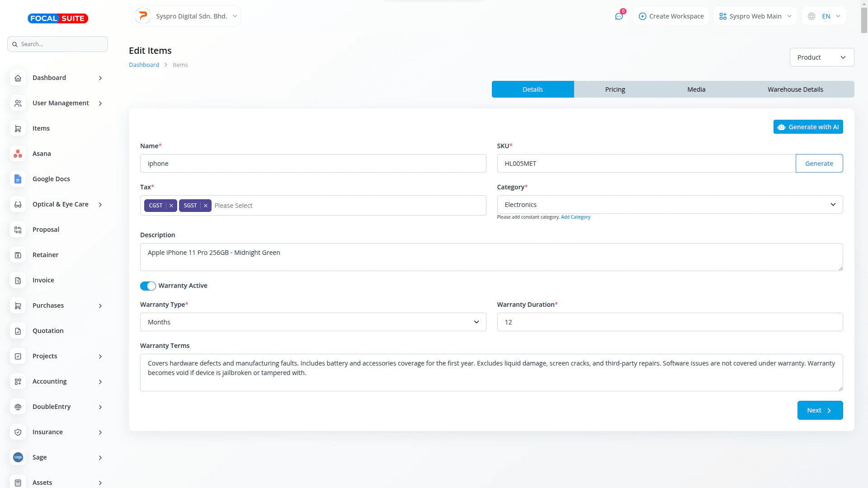Remove the CGST tax tag

pos(171,206)
